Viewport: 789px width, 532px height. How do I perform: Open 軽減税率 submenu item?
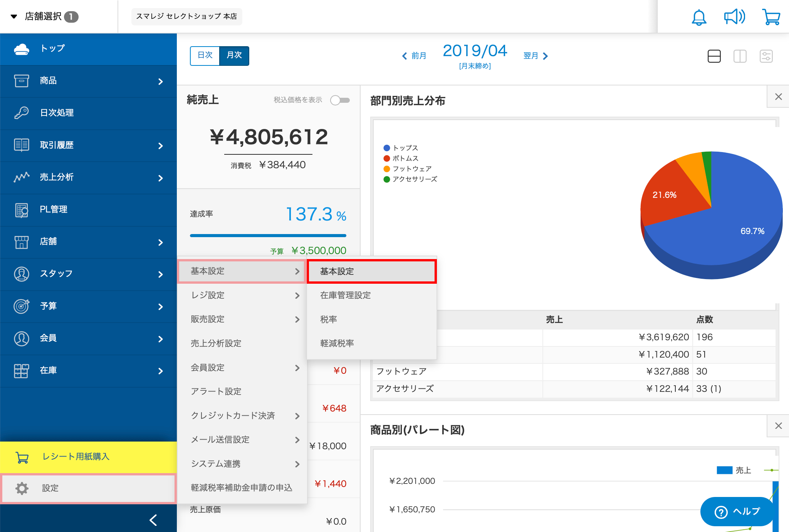point(372,343)
